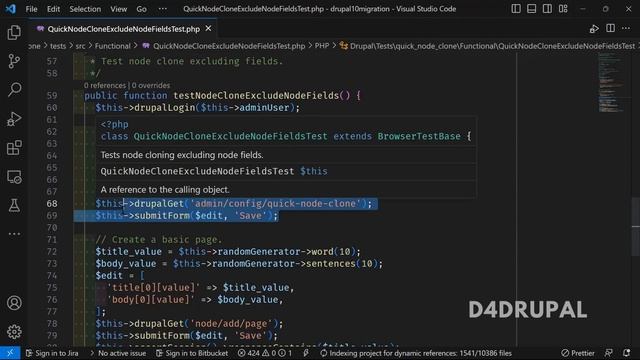Click the 'node/add/page' string on line 78
Image resolution: width=640 pixels, height=360 pixels.
click(231, 324)
